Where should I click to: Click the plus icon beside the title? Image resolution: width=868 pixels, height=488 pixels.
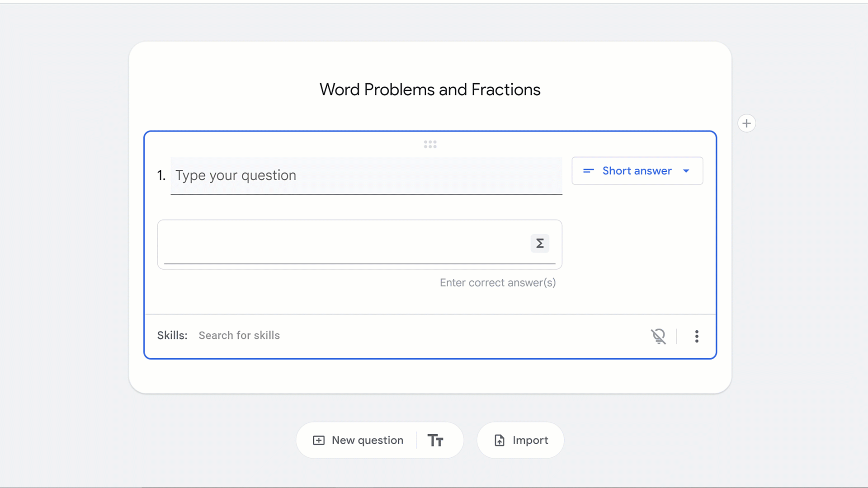pos(746,123)
